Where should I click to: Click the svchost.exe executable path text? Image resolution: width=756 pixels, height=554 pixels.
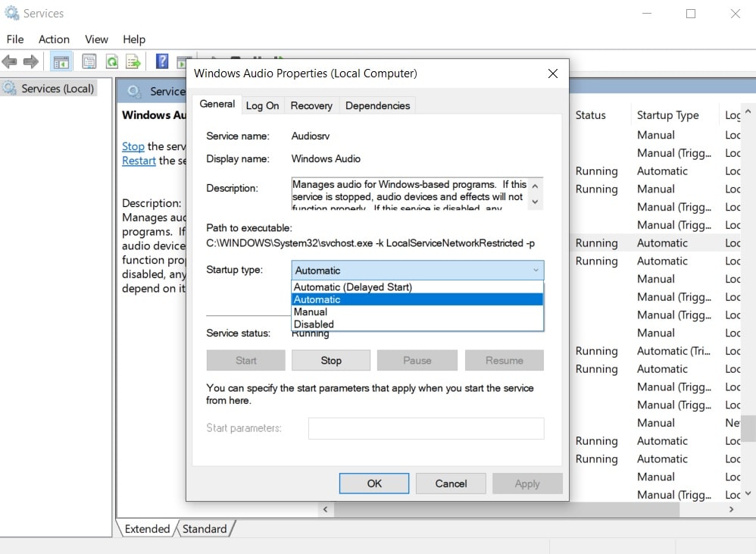(x=370, y=243)
